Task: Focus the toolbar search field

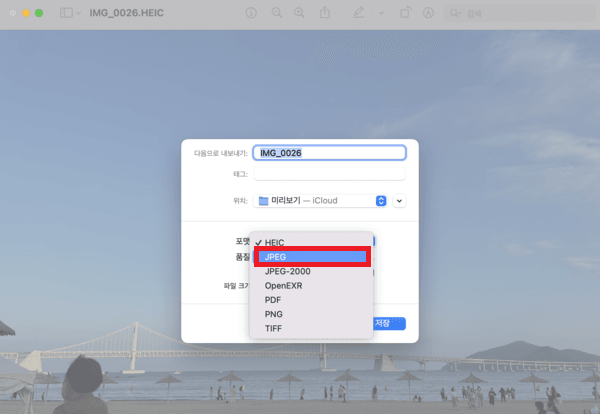Action: [521, 13]
